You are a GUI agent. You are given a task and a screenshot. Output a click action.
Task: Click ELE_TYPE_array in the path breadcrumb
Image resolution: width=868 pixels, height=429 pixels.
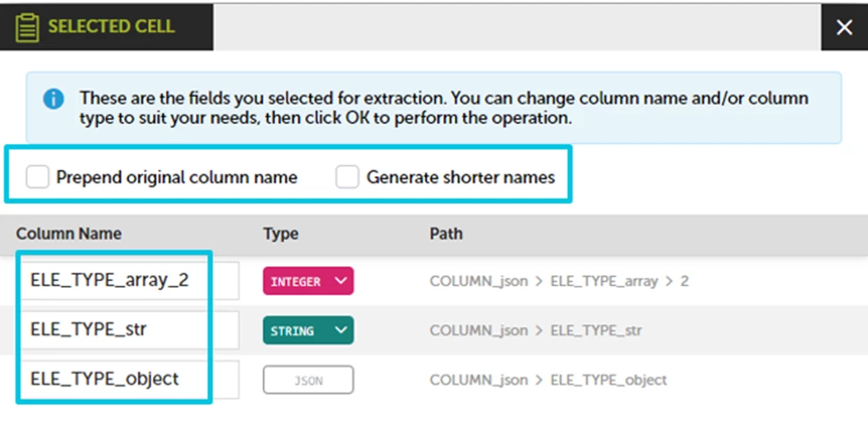click(604, 281)
